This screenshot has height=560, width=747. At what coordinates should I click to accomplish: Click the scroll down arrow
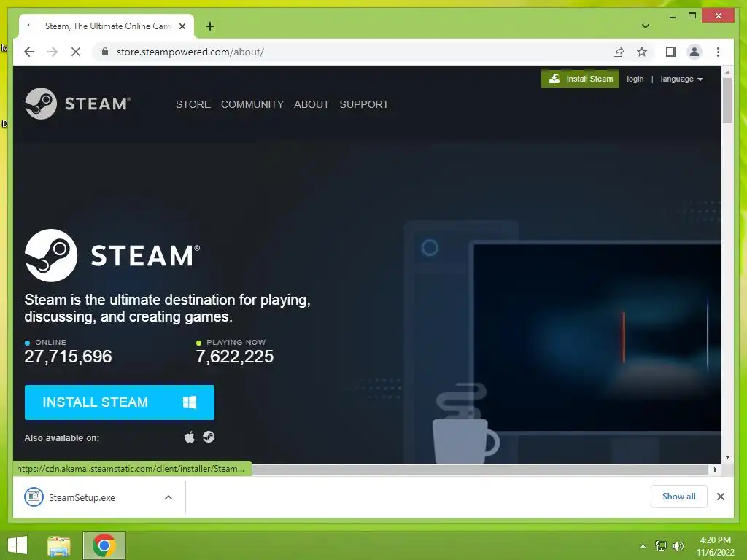[x=727, y=457]
